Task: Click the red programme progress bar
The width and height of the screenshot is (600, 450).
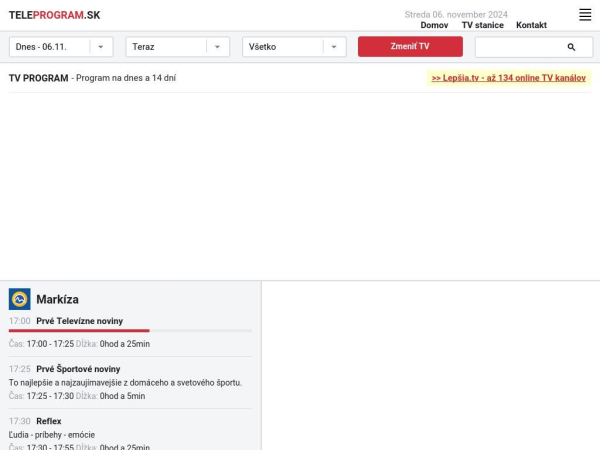Action: pos(80,330)
